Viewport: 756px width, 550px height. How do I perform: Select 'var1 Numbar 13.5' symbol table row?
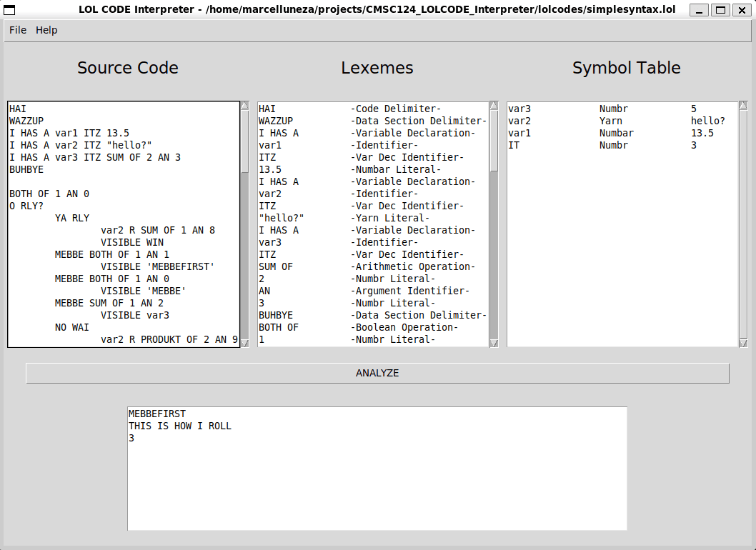pos(622,133)
